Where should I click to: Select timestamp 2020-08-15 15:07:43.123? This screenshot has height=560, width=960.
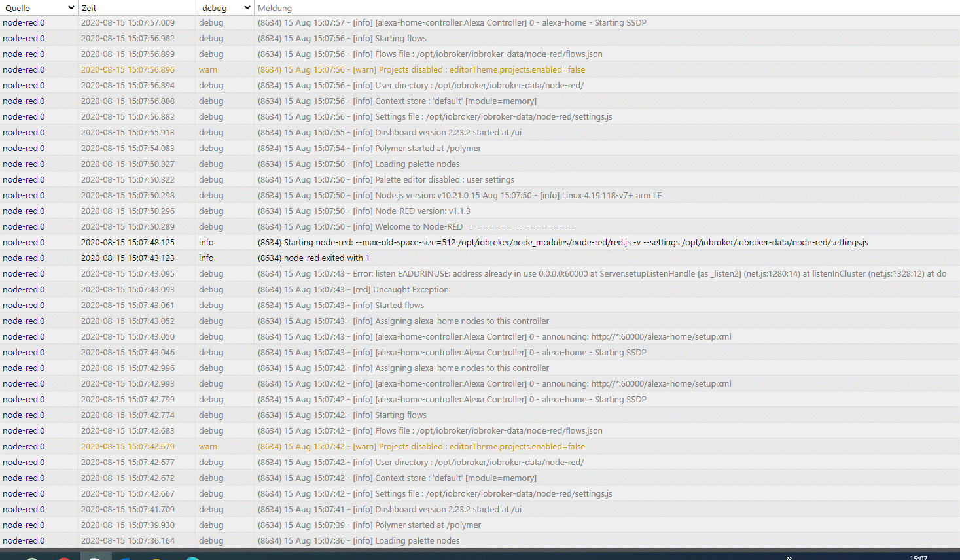tap(128, 258)
